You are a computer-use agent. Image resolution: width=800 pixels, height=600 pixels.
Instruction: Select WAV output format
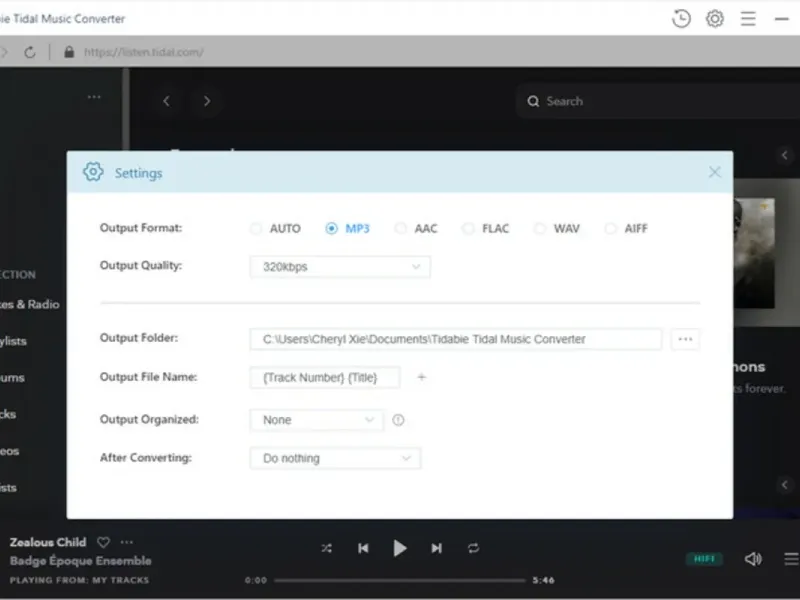[x=557, y=229]
